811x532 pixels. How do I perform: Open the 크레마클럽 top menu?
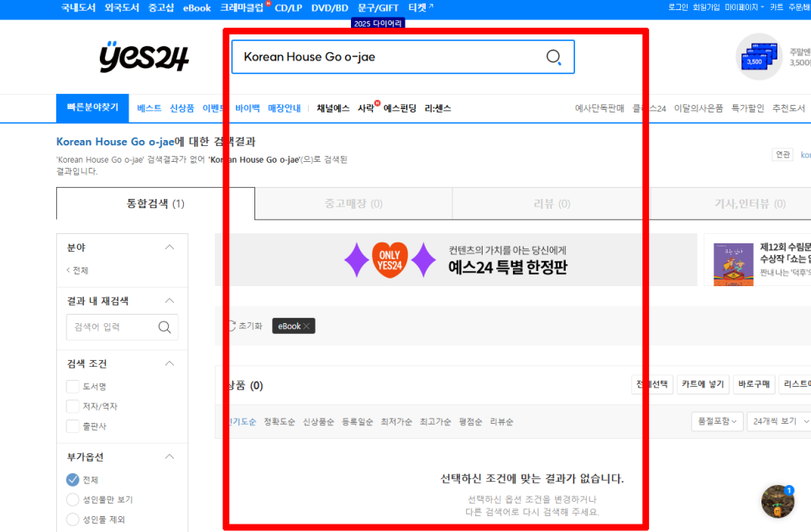point(242,8)
